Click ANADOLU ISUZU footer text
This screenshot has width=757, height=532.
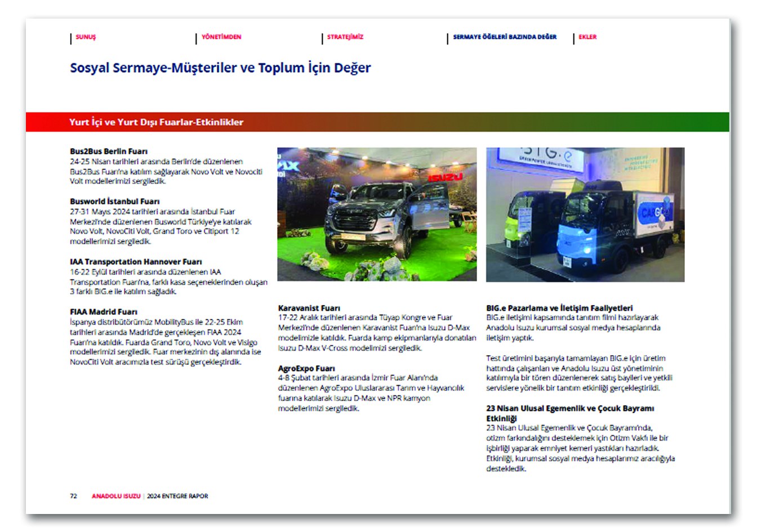116,496
